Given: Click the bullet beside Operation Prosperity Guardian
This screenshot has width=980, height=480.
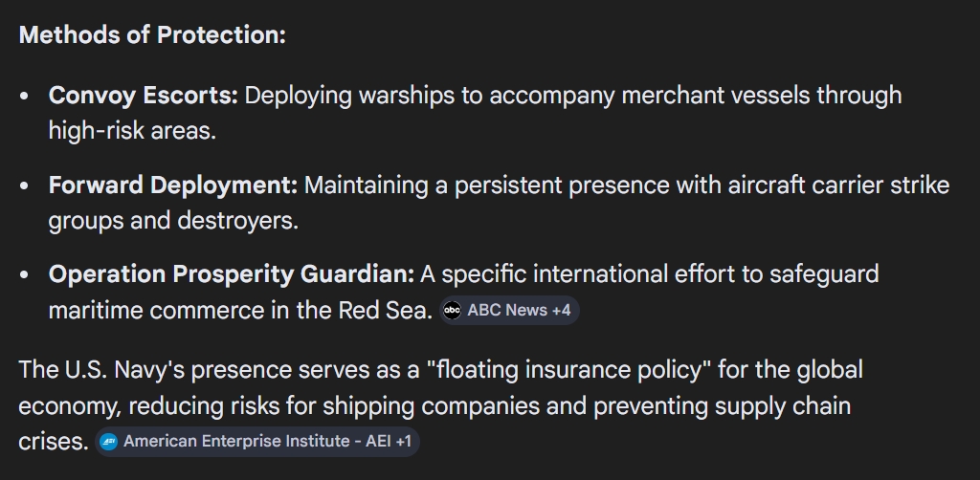Looking at the screenshot, I should pos(26,275).
